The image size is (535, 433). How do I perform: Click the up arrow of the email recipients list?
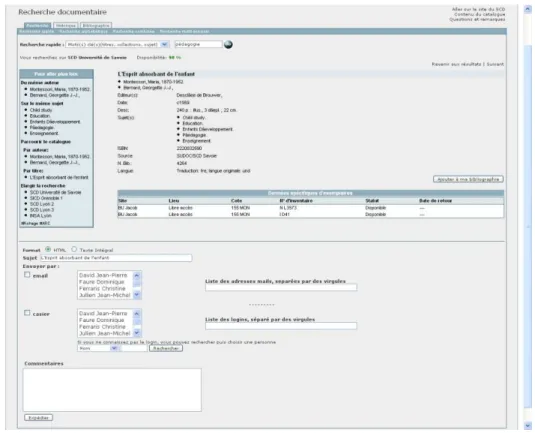pyautogui.click(x=136, y=275)
